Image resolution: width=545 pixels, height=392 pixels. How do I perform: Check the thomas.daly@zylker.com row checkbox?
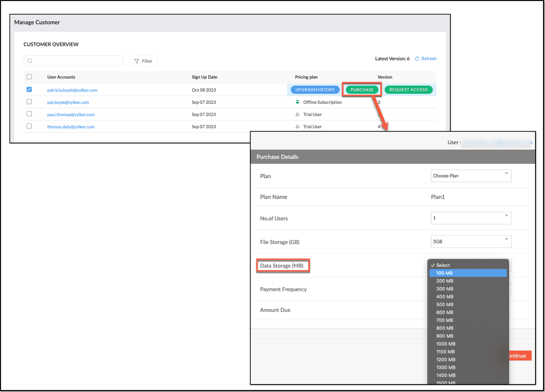tap(29, 126)
